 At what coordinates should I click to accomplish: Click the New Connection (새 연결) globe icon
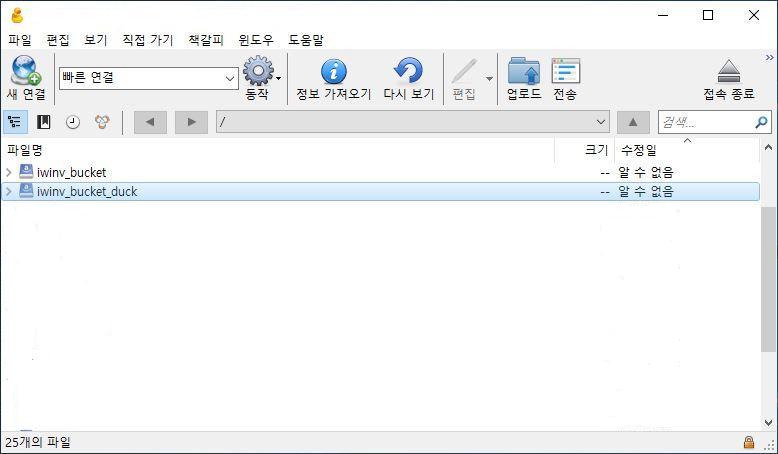pos(26,70)
